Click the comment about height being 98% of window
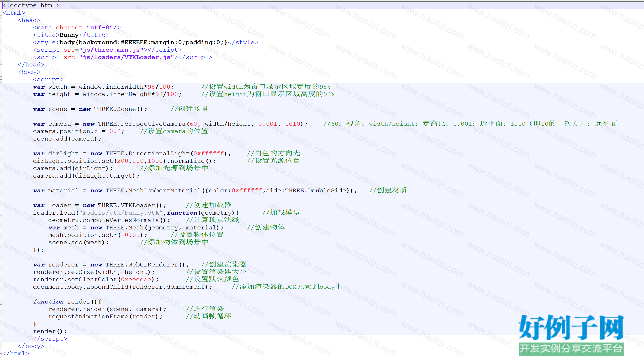 (x=268, y=94)
